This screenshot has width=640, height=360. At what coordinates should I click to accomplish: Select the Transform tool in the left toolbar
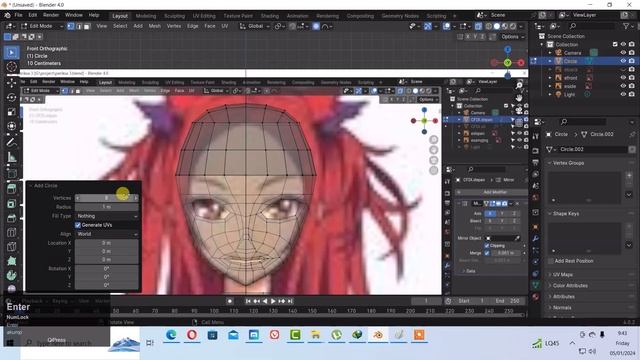11,126
